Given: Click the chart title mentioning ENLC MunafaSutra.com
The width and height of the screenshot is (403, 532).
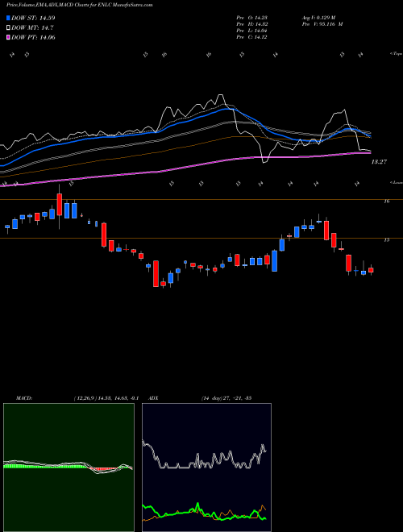Looking at the screenshot, I should 80,5.
